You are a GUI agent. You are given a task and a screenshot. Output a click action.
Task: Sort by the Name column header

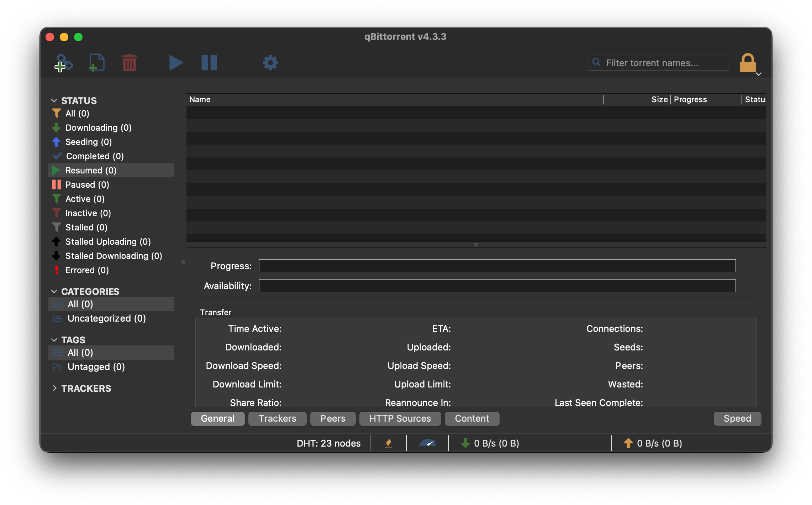point(395,100)
